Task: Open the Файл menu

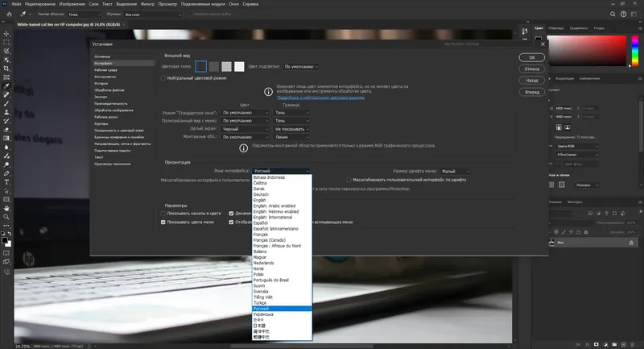Action: coord(16,4)
